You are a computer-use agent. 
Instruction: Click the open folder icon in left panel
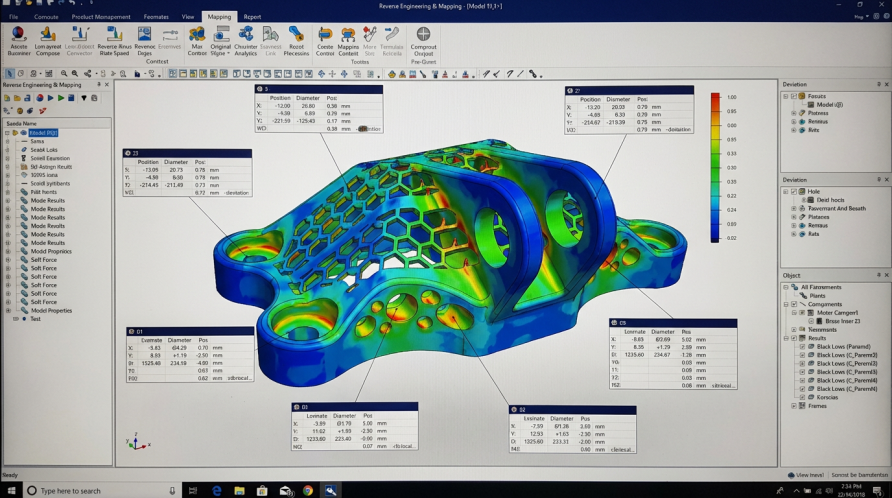[x=17, y=98]
